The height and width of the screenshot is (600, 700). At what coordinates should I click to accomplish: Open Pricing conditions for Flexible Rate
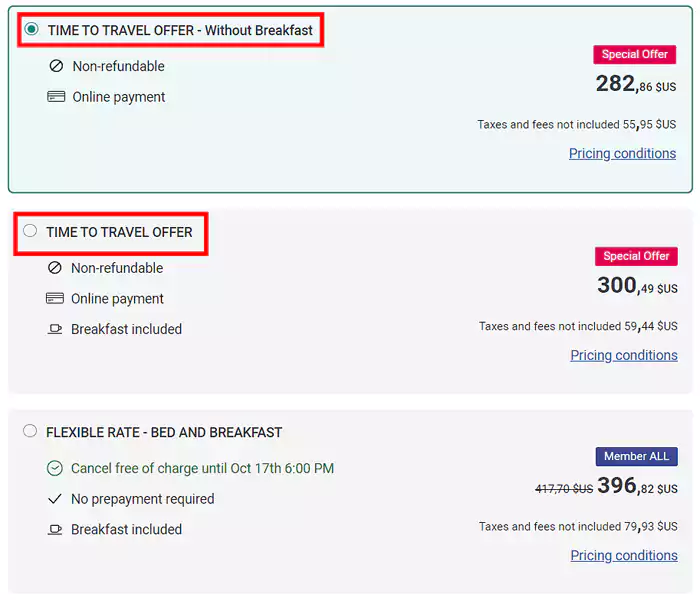(624, 555)
